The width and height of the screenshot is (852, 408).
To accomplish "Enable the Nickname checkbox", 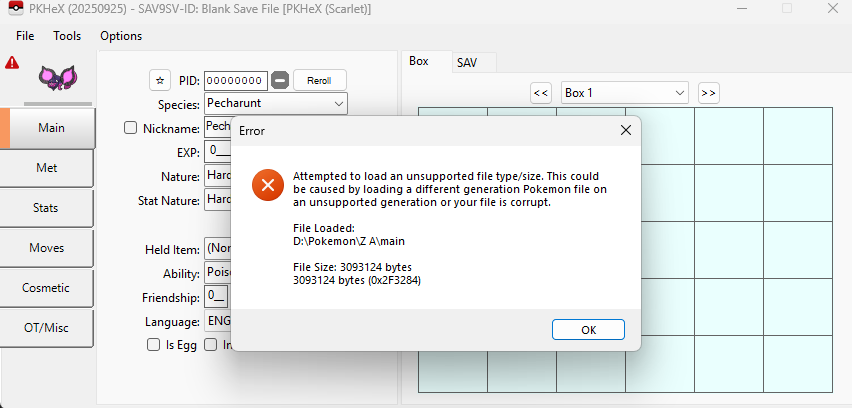I will (131, 127).
